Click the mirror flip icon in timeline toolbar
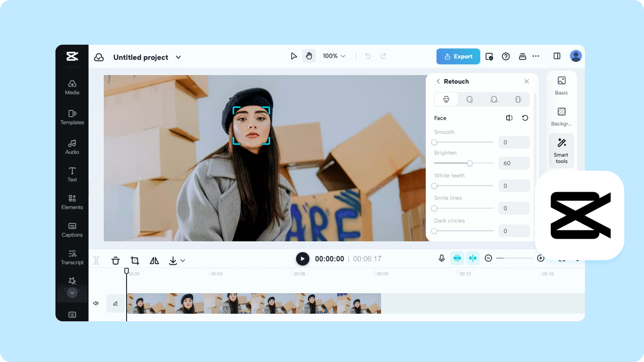The image size is (644, 362). coord(154,261)
